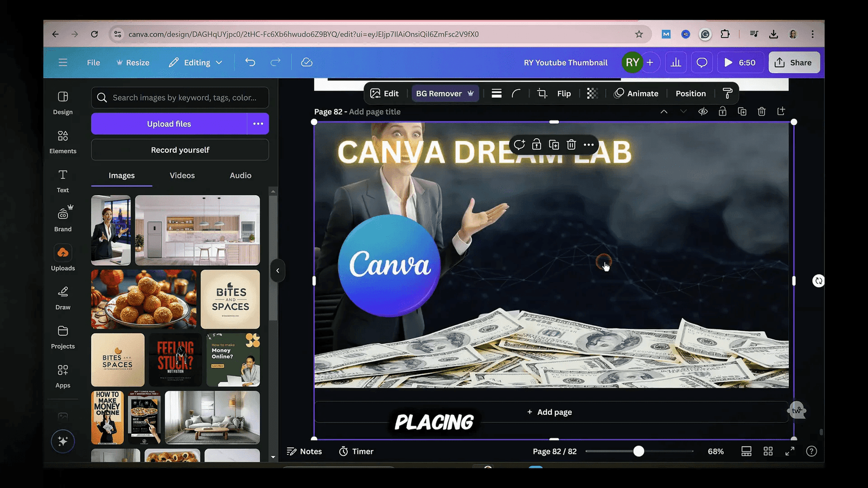Open upload options three-dot button

tap(258, 124)
